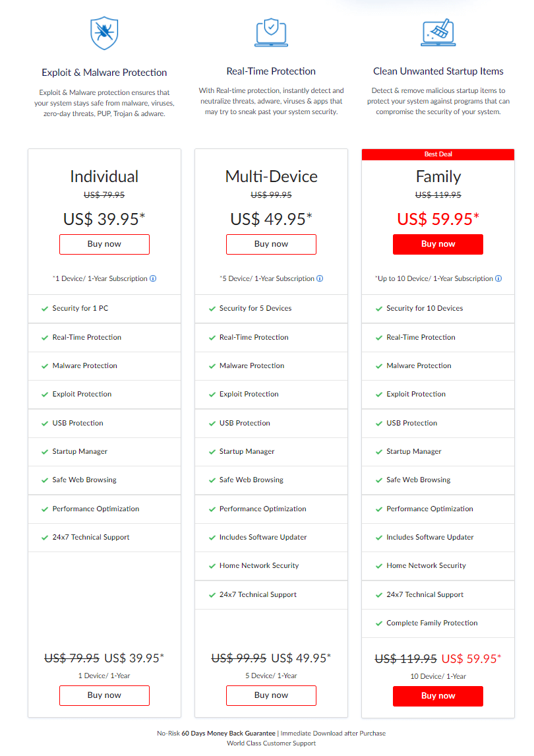This screenshot has width=534, height=756.
Task: Click the shield-with-bug Exploit & Malware Protection icon
Action: [104, 32]
